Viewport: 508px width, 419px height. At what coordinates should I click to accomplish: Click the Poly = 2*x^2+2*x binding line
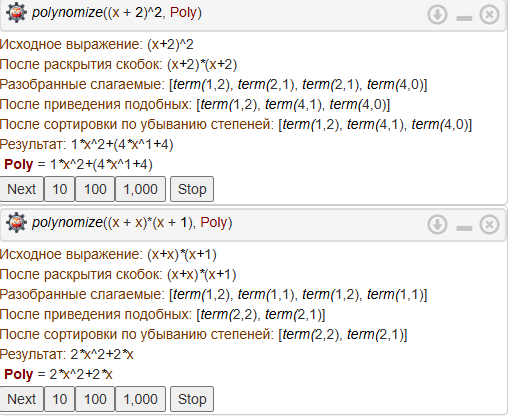(x=58, y=374)
